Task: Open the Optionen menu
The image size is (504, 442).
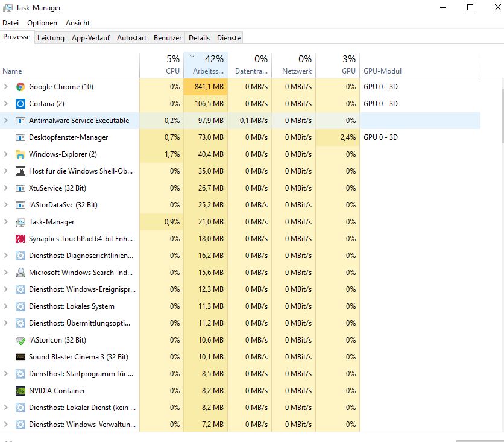Action: (42, 23)
